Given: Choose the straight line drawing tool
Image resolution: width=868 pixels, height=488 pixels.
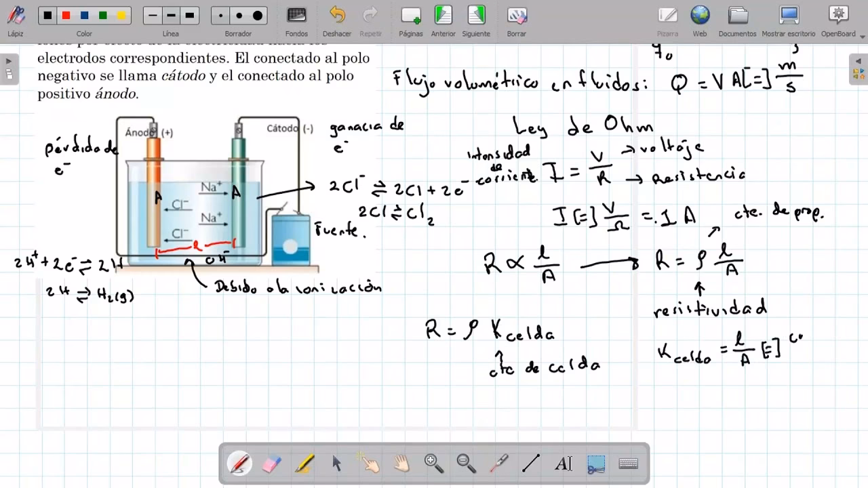Looking at the screenshot, I should tap(531, 464).
